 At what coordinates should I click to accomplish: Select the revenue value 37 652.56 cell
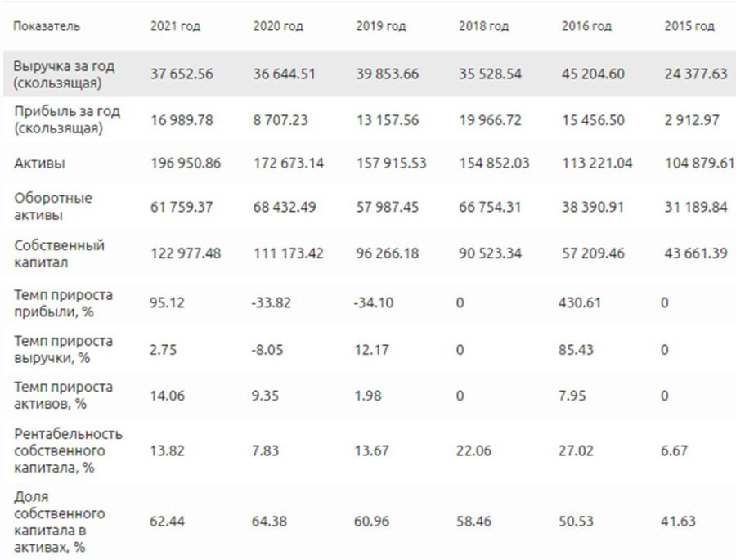point(182,74)
